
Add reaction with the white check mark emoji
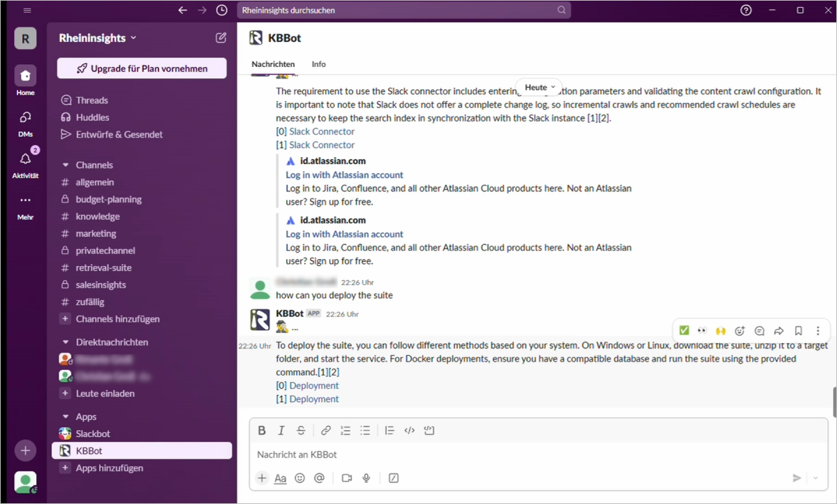click(x=684, y=331)
